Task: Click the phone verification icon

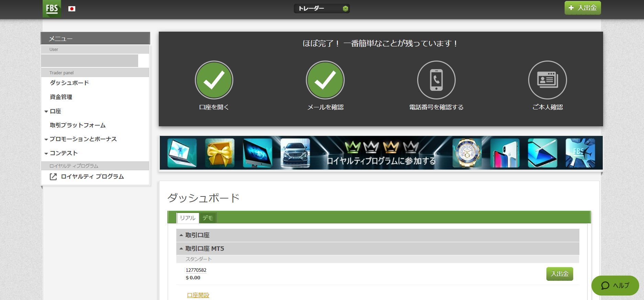Action: [x=436, y=80]
